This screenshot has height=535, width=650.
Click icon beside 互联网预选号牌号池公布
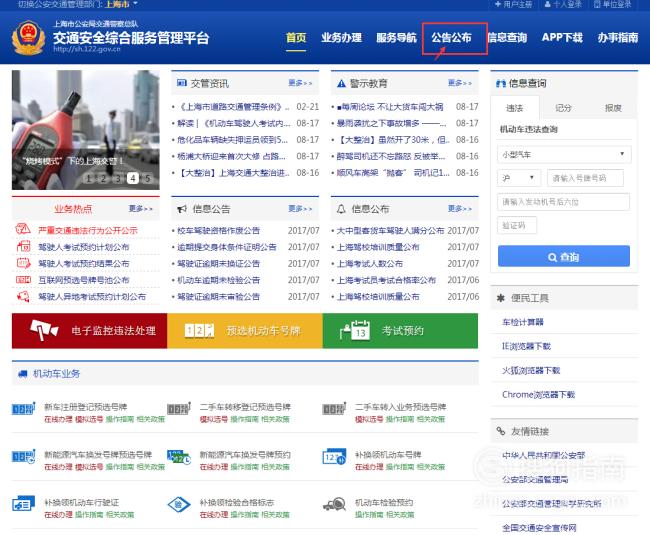click(23, 280)
